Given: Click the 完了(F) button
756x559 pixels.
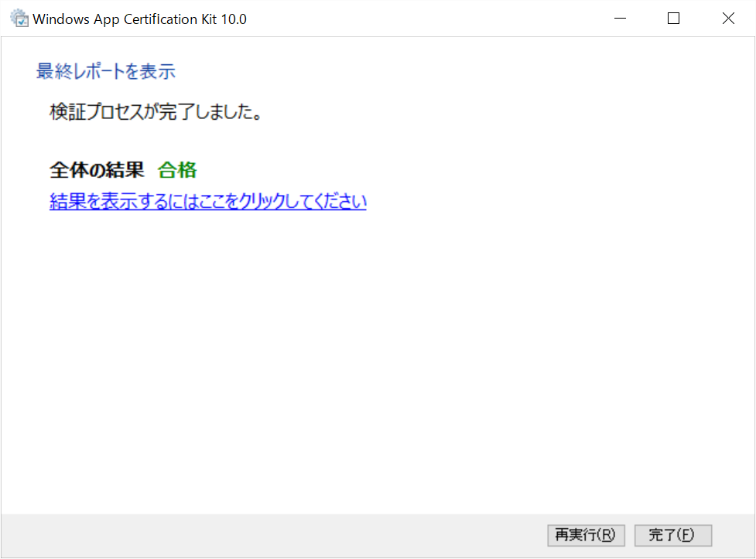Looking at the screenshot, I should click(x=673, y=535).
